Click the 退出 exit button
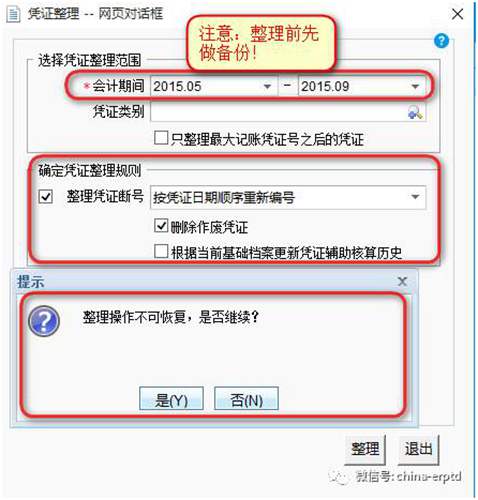478x500 pixels. click(418, 449)
